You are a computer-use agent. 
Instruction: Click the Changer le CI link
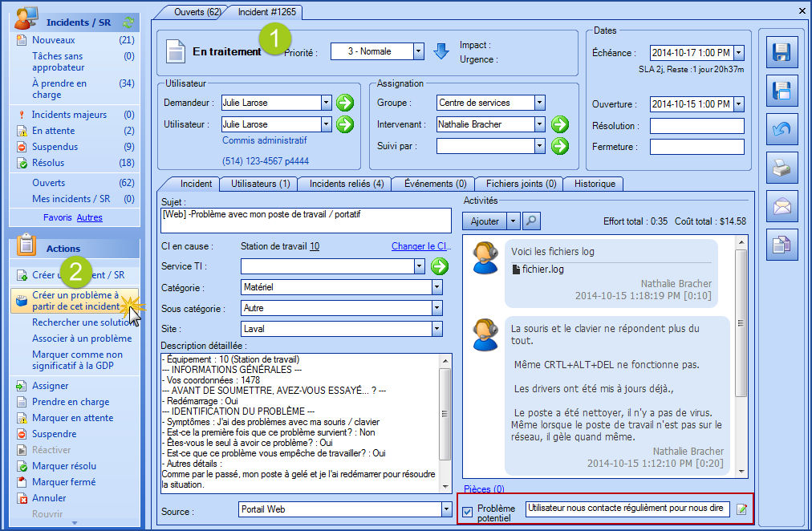click(421, 246)
